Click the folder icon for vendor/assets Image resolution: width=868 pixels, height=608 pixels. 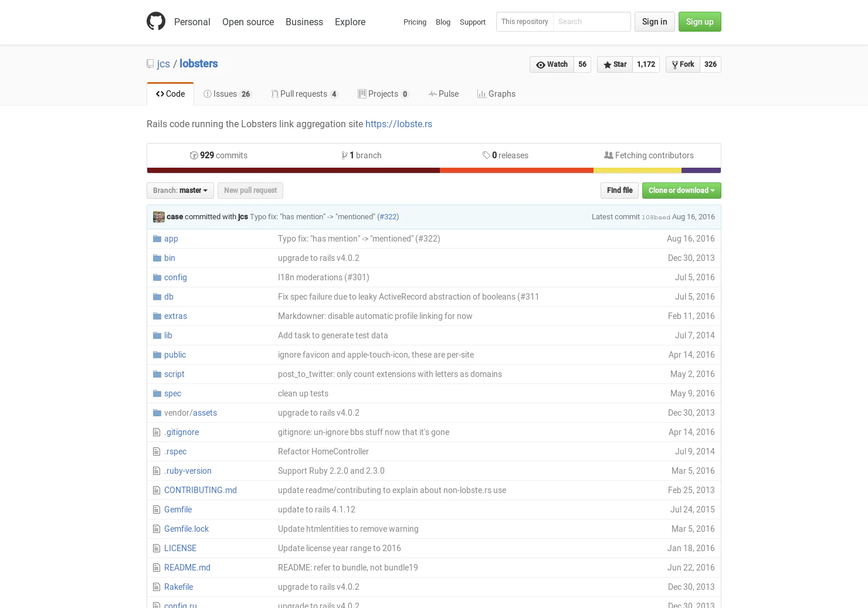(157, 413)
